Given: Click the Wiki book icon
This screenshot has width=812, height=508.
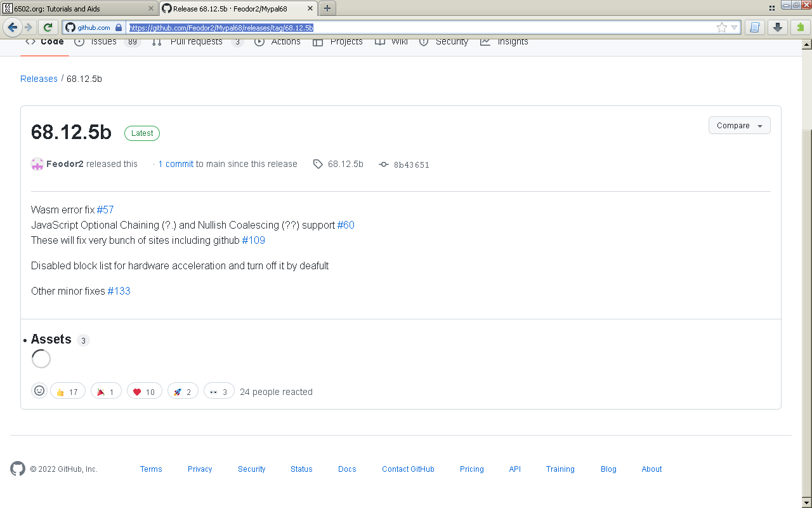Looking at the screenshot, I should 381,41.
